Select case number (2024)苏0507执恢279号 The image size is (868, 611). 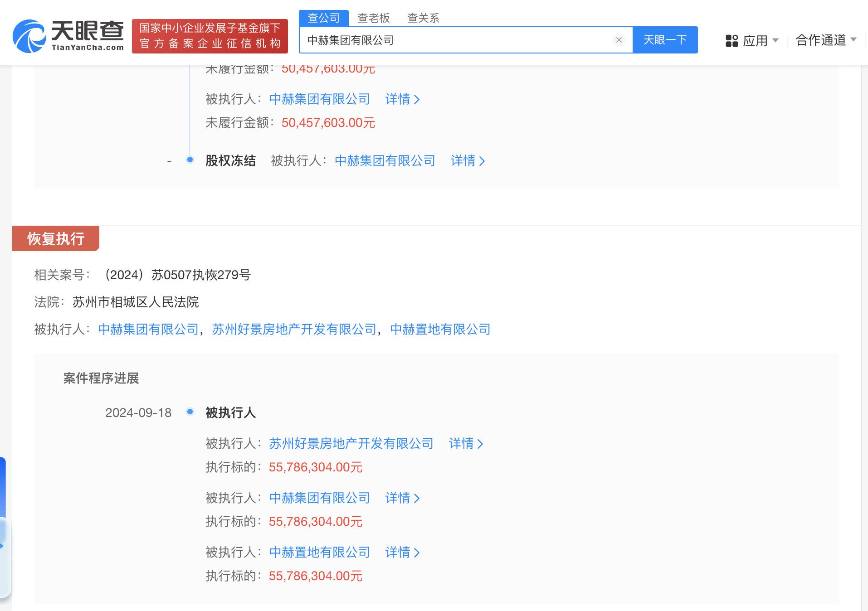click(176, 275)
